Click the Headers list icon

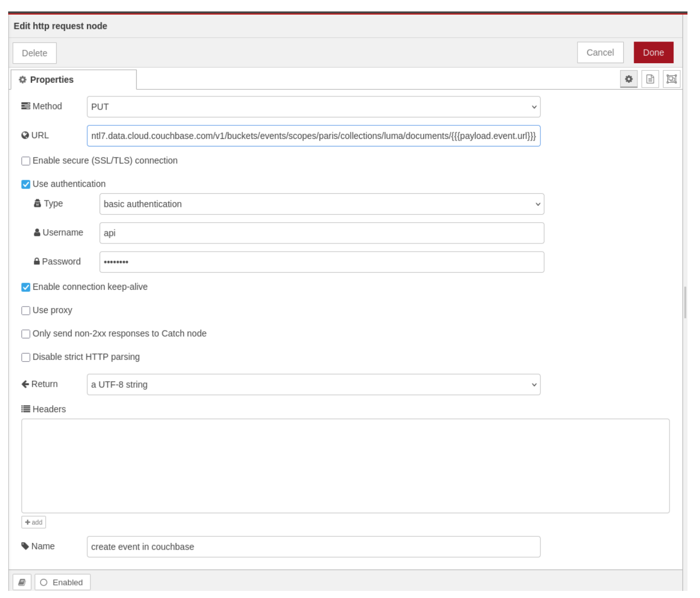(x=26, y=409)
